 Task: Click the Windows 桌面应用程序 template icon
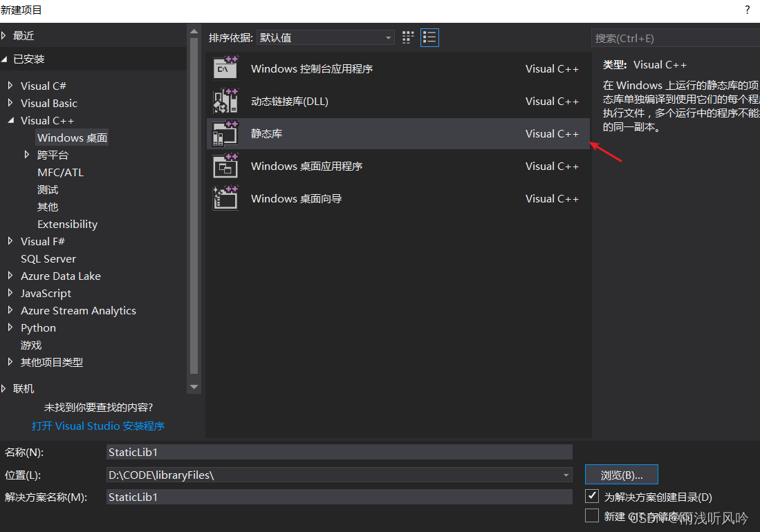tap(225, 166)
